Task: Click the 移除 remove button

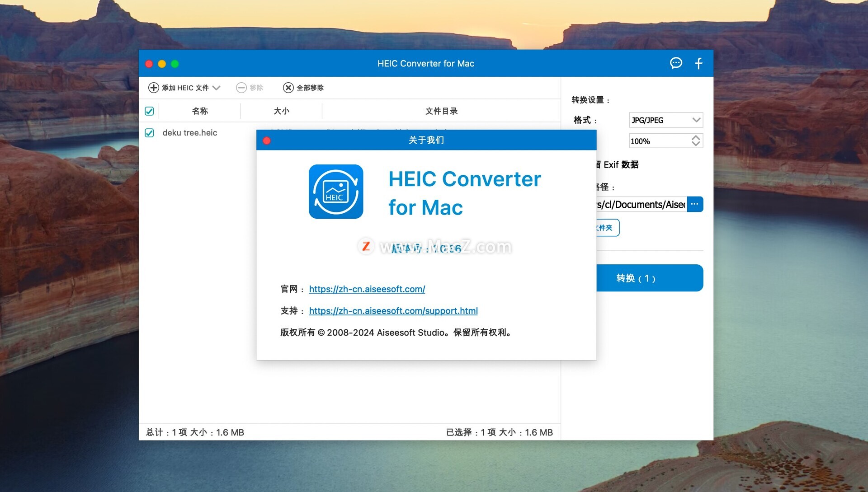Action: [250, 88]
